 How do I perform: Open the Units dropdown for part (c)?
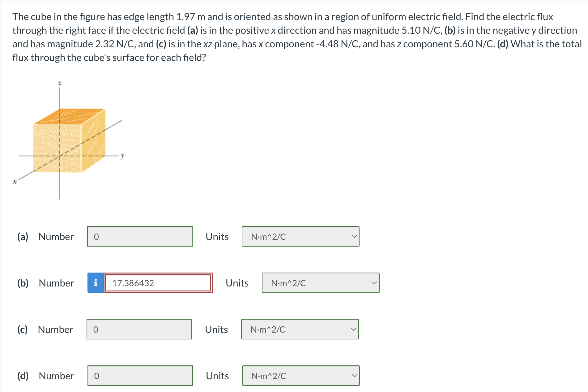pos(299,329)
